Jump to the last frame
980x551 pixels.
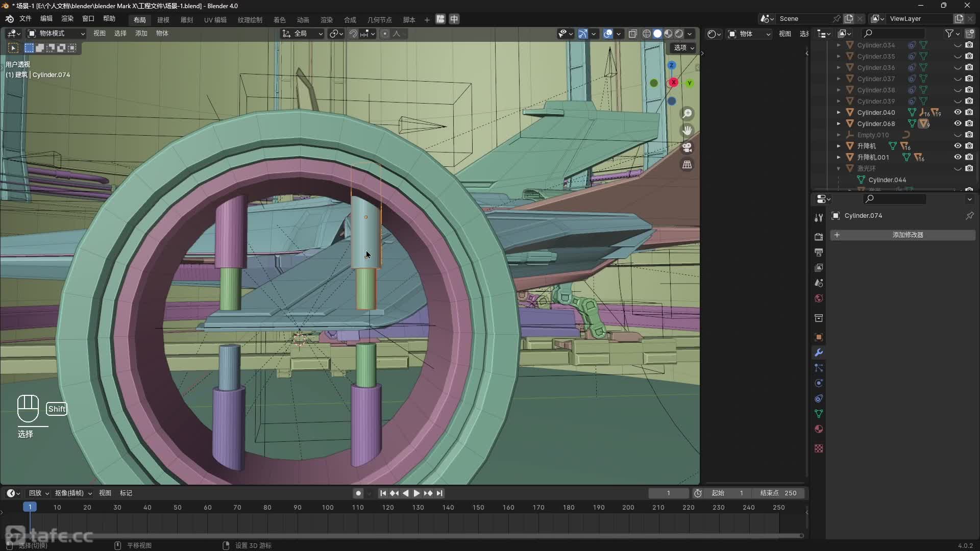439,493
